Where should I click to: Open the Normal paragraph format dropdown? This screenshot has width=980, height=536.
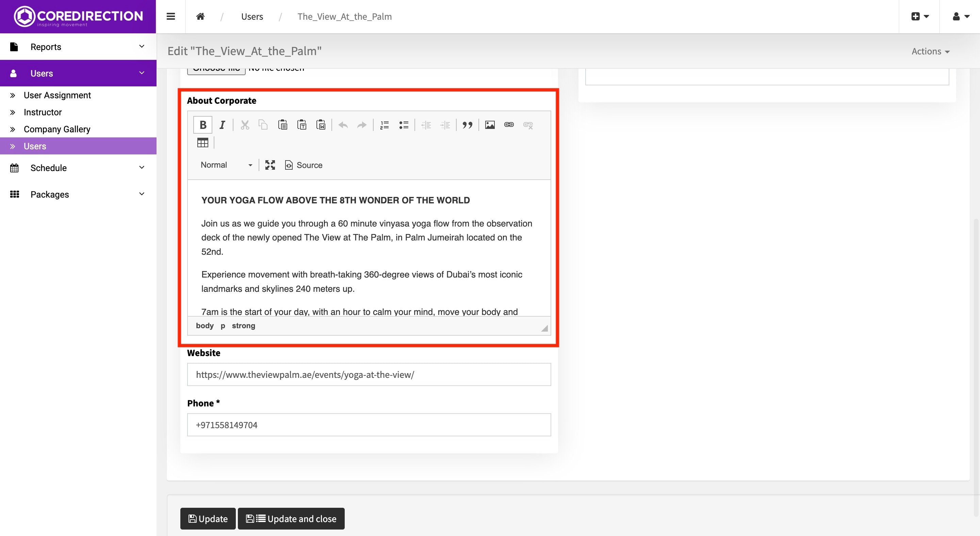(x=226, y=165)
